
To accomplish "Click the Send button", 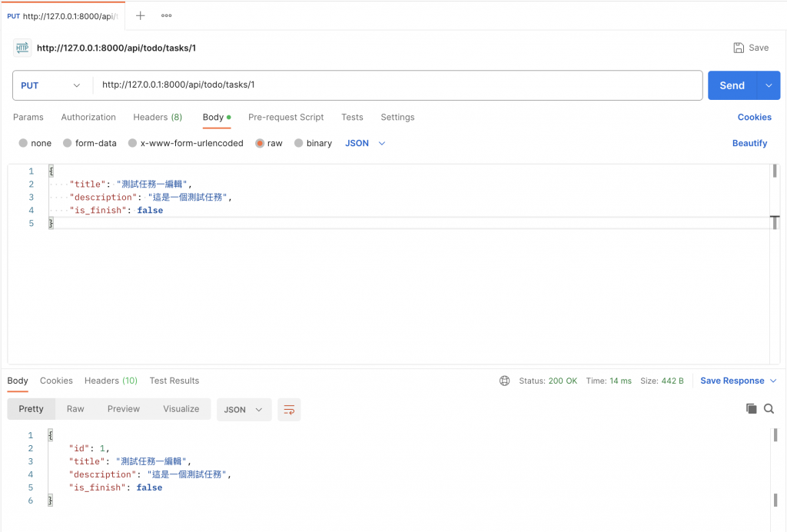I will coord(732,85).
